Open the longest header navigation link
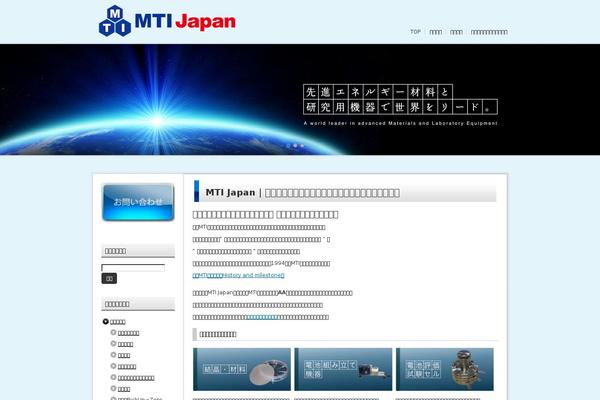Viewport: 600px width, 400px height. [x=489, y=32]
